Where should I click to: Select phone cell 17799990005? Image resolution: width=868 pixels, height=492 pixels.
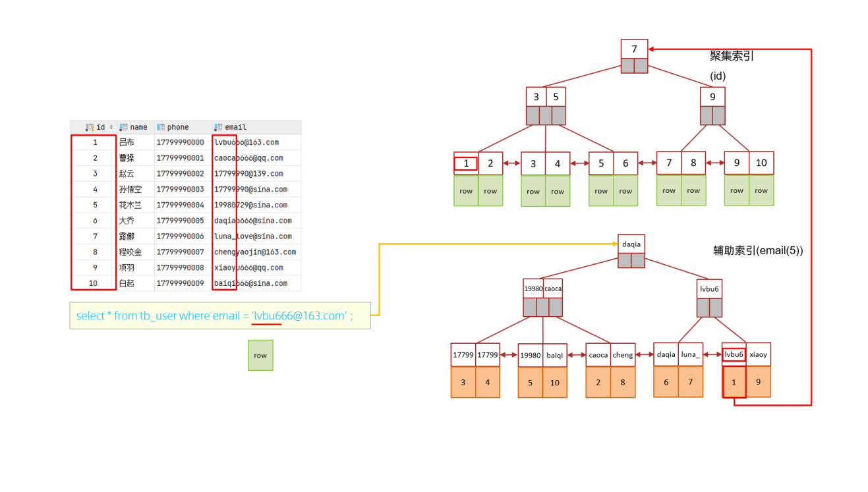click(180, 221)
